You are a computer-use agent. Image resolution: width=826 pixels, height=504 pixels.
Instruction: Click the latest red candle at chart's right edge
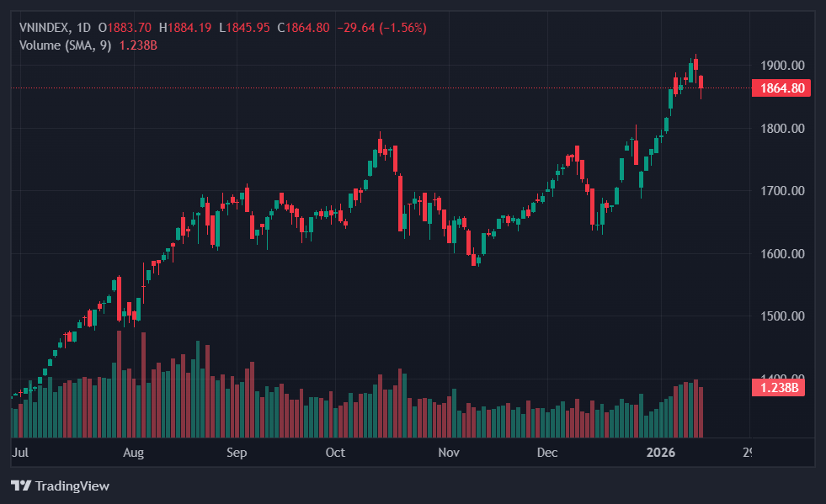[x=702, y=82]
